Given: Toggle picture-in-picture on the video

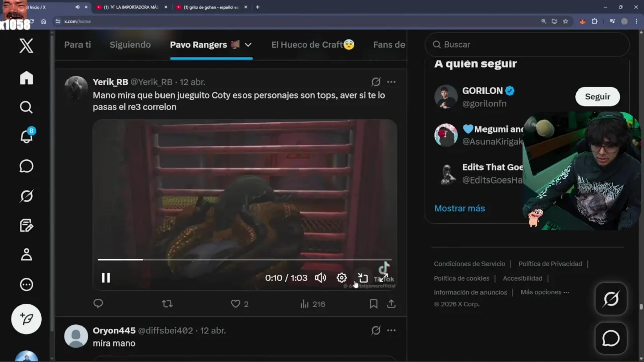Looking at the screenshot, I should pyautogui.click(x=363, y=278).
